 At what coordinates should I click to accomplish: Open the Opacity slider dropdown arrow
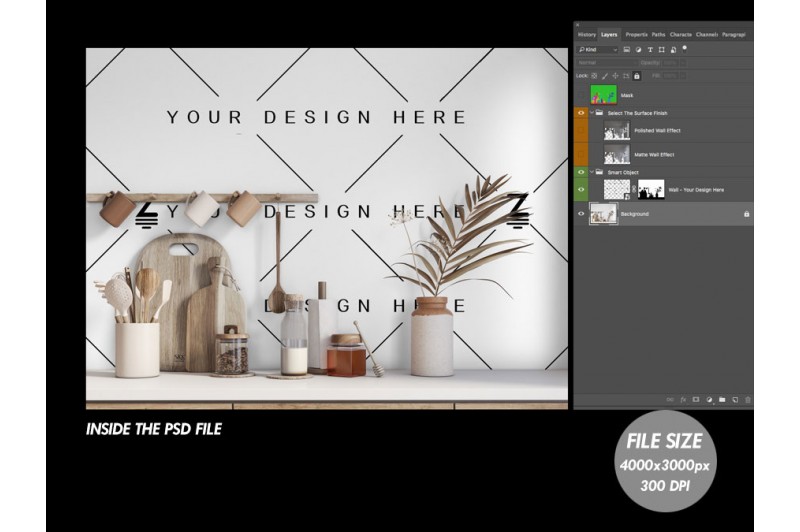pyautogui.click(x=683, y=63)
